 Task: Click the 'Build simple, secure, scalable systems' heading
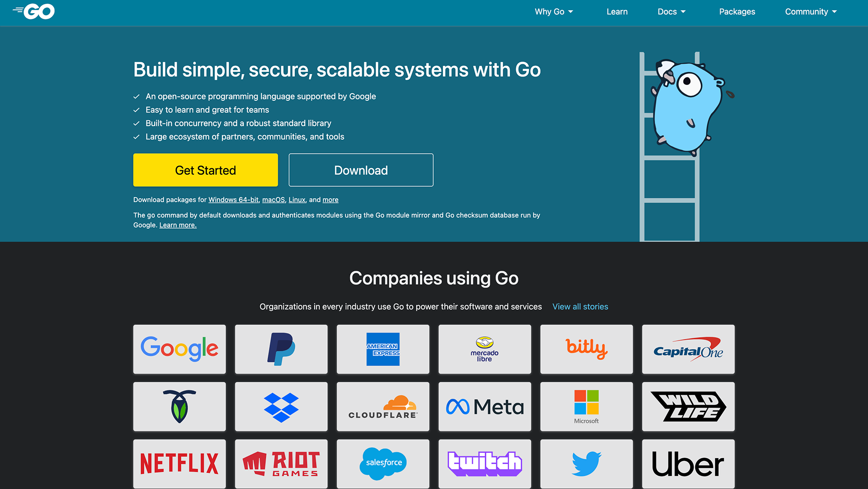point(337,70)
